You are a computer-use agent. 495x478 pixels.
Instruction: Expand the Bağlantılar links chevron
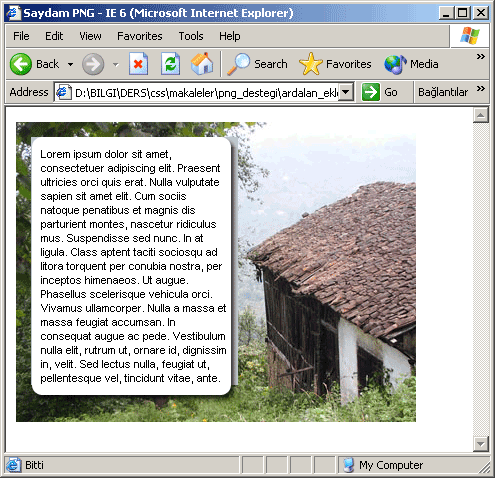click(x=480, y=89)
